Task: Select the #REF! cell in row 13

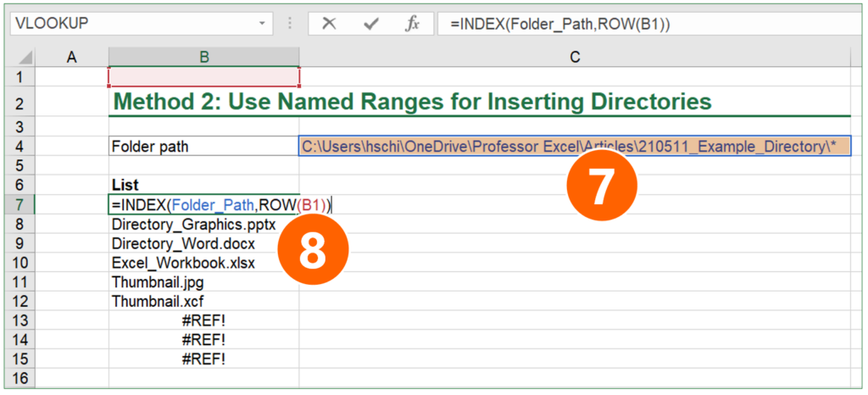Action: click(203, 321)
